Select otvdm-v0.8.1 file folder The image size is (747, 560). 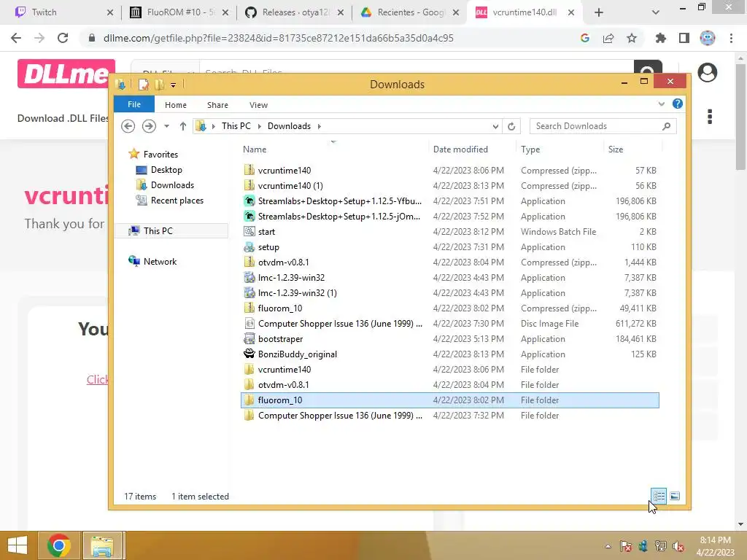click(449, 384)
